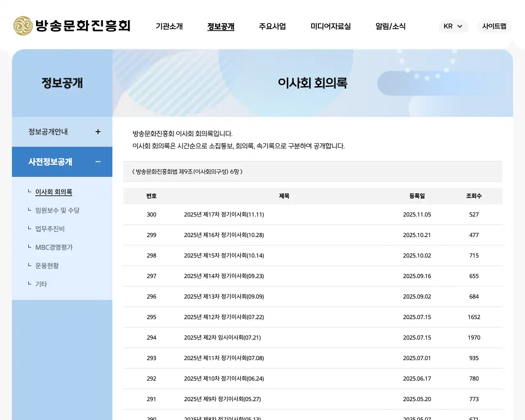Open the 알림/소식 menu
This screenshot has width=525, height=420.
point(390,26)
